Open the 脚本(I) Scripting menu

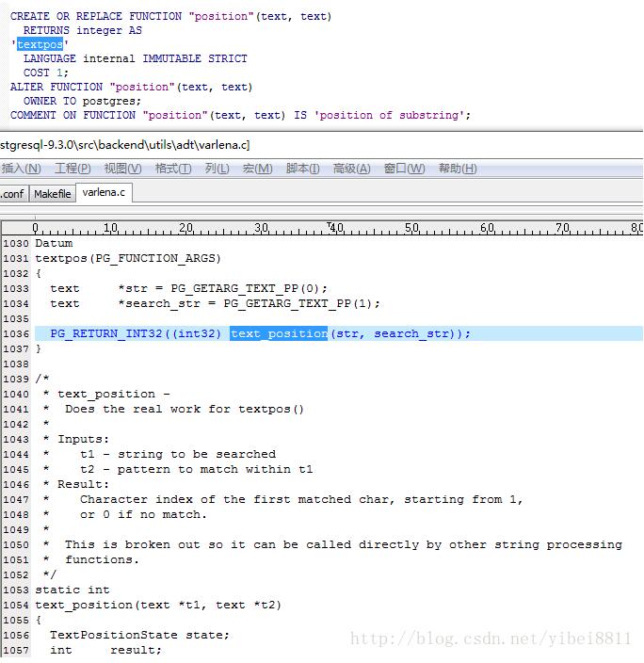point(304,169)
